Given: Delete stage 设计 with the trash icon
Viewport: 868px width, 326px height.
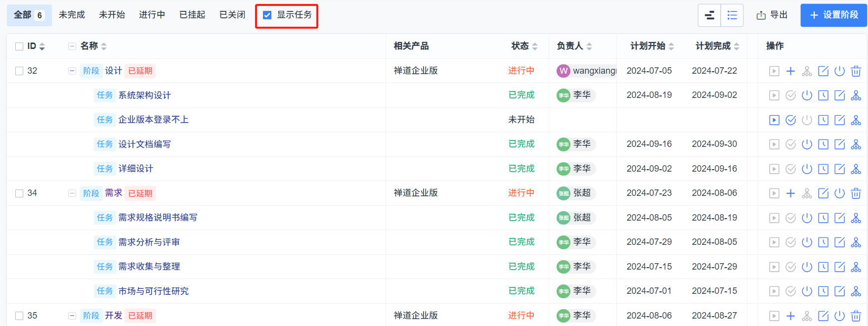Looking at the screenshot, I should click(856, 71).
